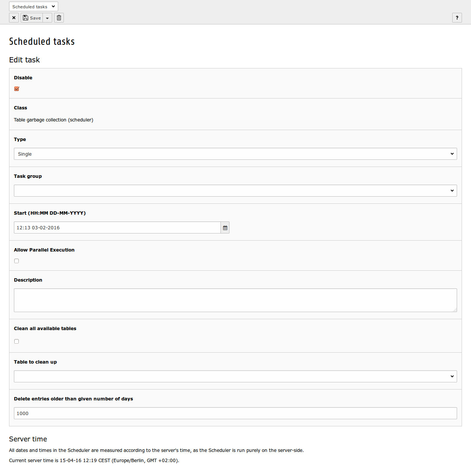Screen dimensions: 471x476
Task: Open the Save options dropdown arrow
Action: tap(47, 18)
